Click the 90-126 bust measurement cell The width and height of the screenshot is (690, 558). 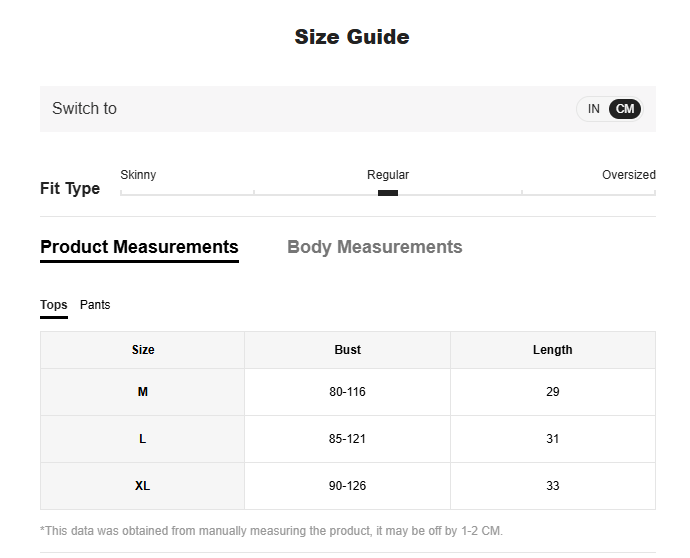click(347, 486)
